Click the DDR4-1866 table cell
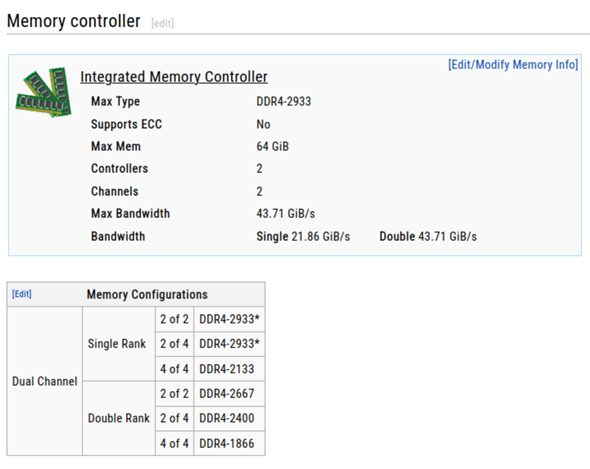Viewport: 590px width, 469px height. (x=229, y=443)
